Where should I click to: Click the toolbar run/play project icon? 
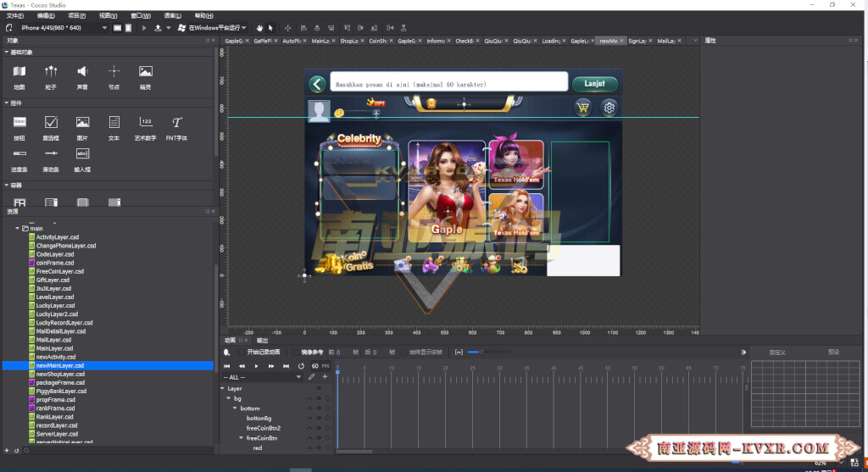144,28
